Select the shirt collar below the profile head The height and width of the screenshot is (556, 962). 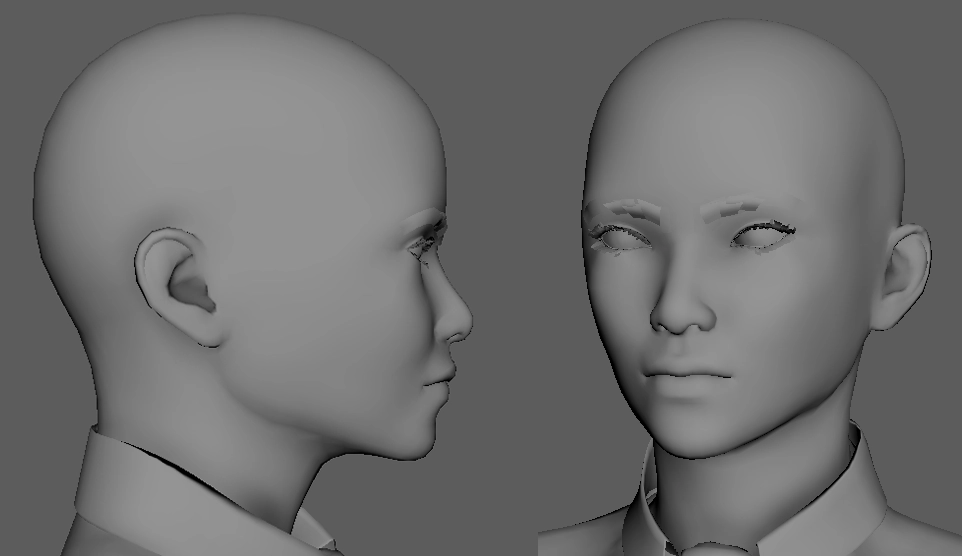pos(150,490)
